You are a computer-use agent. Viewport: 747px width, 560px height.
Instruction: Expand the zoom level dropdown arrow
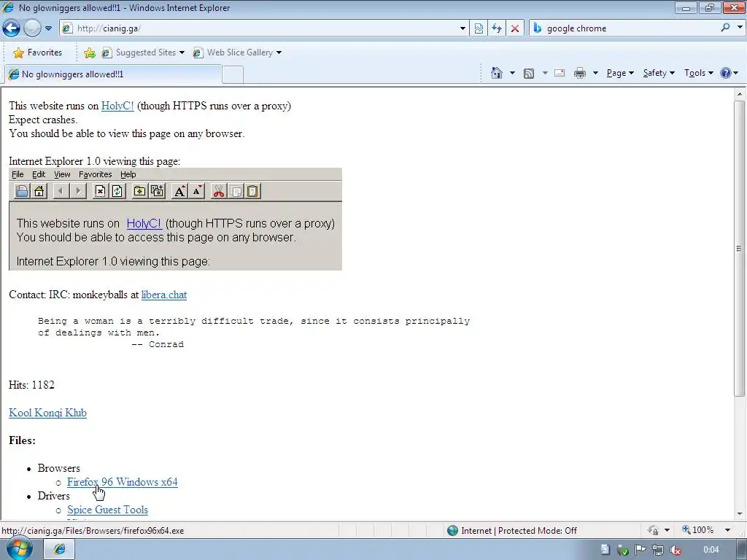click(x=727, y=530)
